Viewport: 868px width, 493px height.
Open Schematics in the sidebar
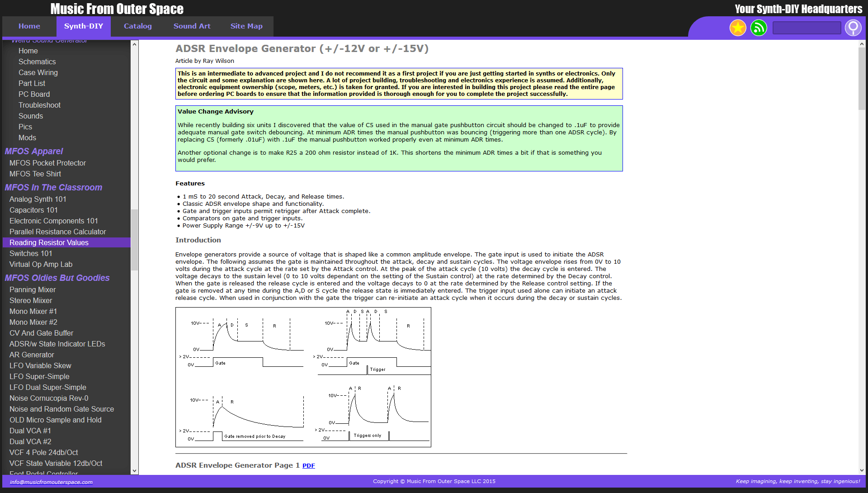(x=37, y=62)
